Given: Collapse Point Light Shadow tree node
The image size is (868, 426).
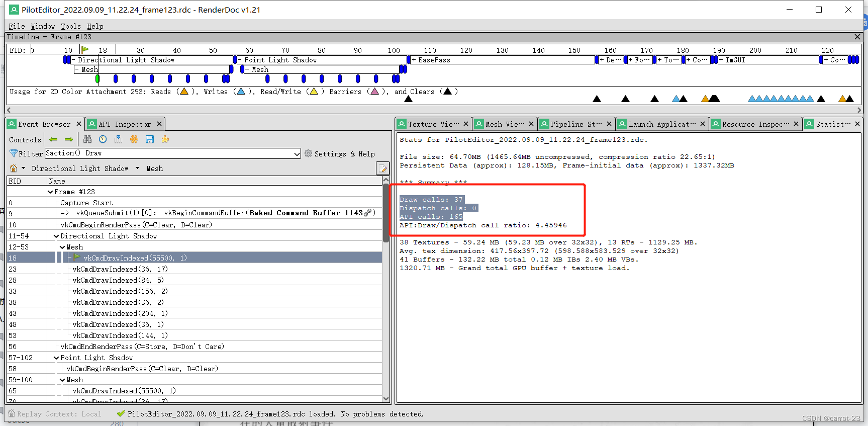Looking at the screenshot, I should click(56, 358).
